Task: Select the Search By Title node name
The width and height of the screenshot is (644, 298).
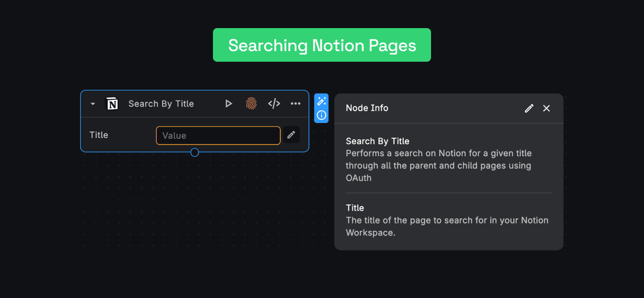Action: coord(161,103)
